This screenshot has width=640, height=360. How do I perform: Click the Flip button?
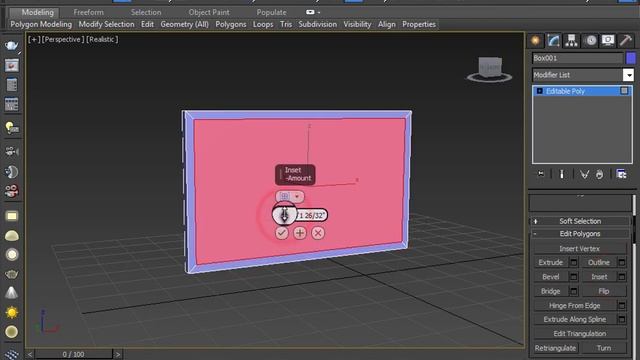tap(604, 291)
